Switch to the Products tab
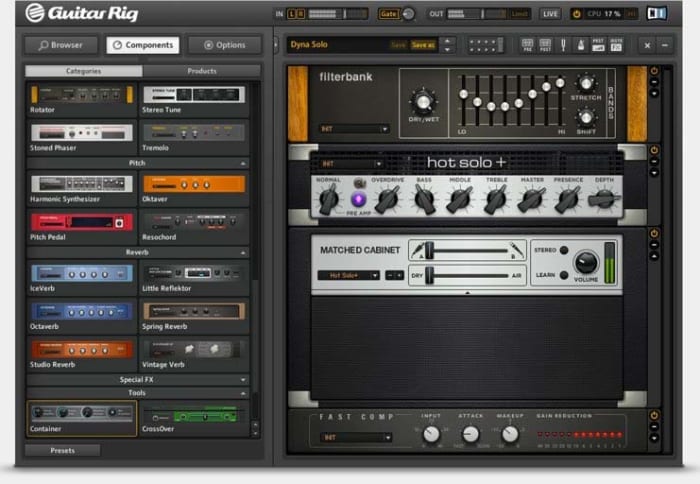The image size is (700, 484). pyautogui.click(x=201, y=71)
